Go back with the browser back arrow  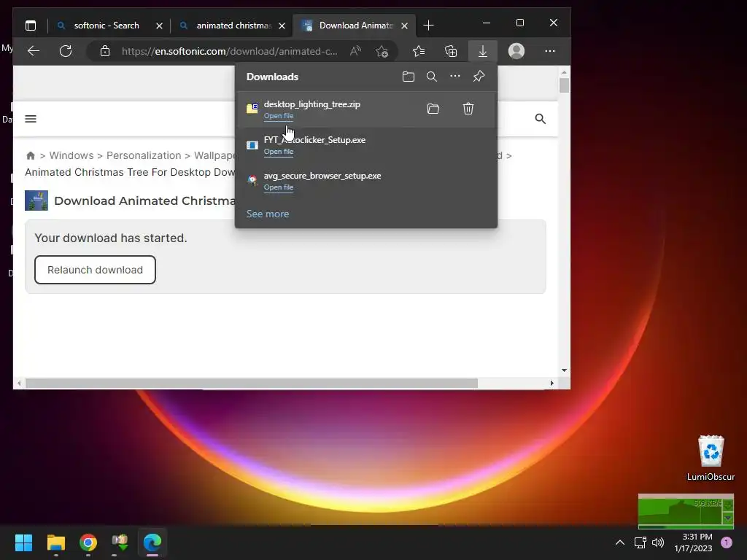(34, 51)
